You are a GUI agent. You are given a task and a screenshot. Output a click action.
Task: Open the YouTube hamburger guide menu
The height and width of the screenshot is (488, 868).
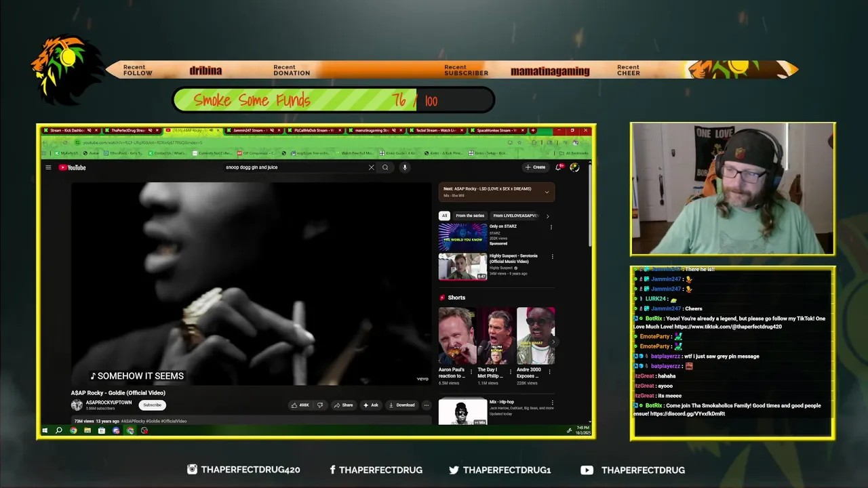click(x=48, y=167)
